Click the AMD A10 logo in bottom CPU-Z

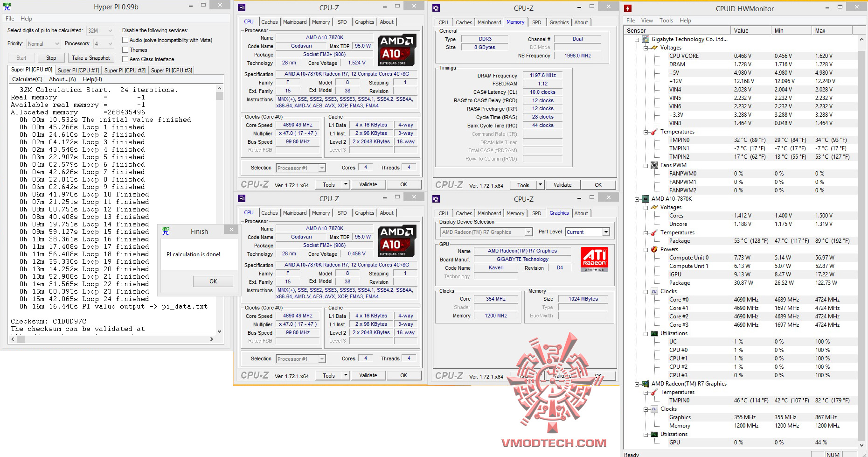click(397, 241)
